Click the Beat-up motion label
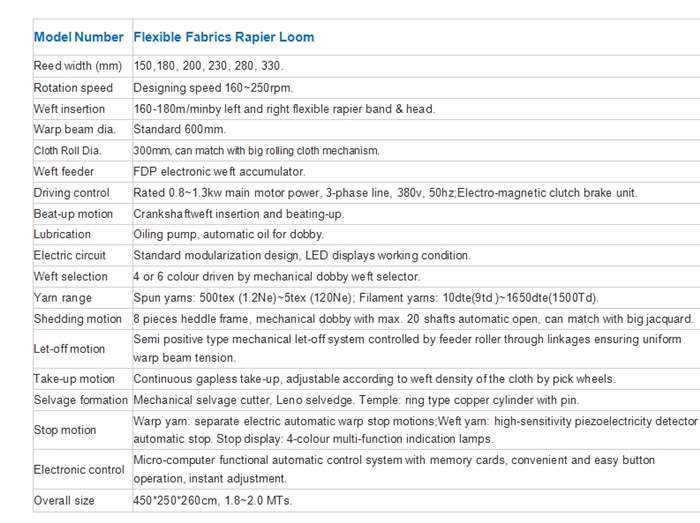Screen dimensions: 700x523 [x=73, y=214]
